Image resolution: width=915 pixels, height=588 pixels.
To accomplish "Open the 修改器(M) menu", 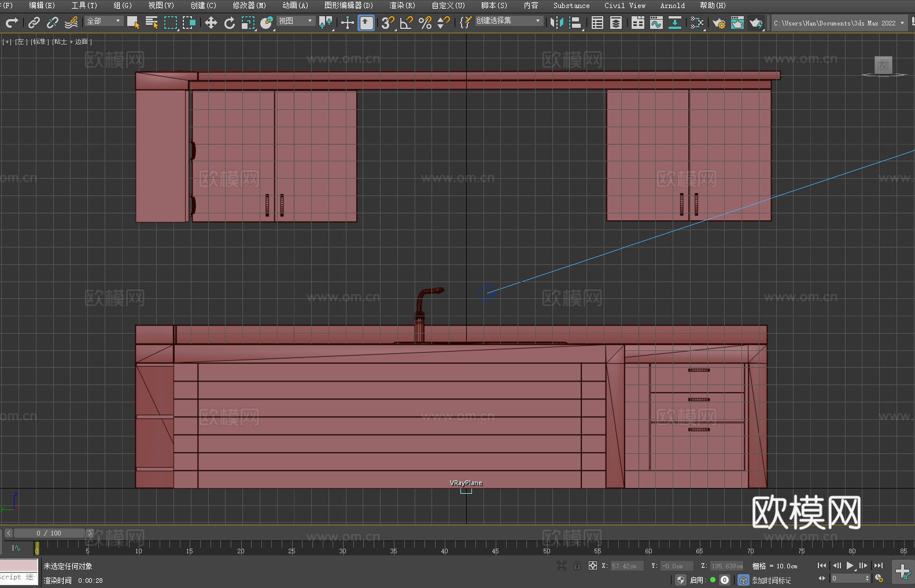I will click(x=249, y=5).
